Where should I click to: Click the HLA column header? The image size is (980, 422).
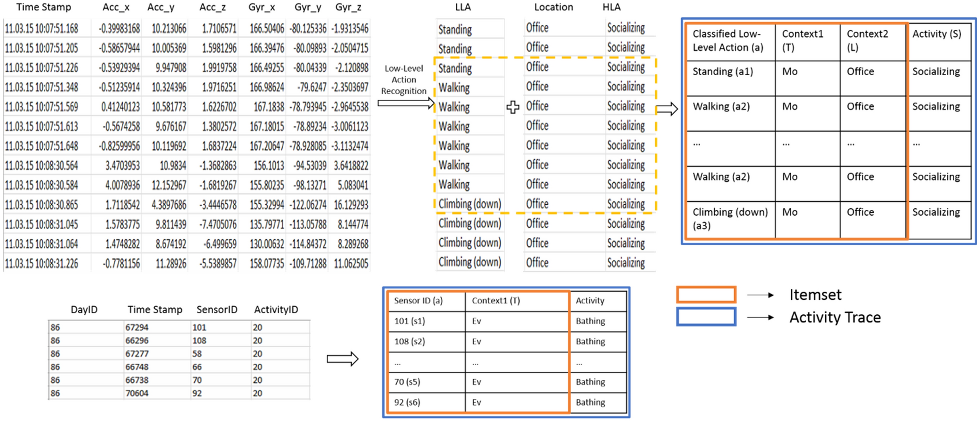[x=611, y=7]
